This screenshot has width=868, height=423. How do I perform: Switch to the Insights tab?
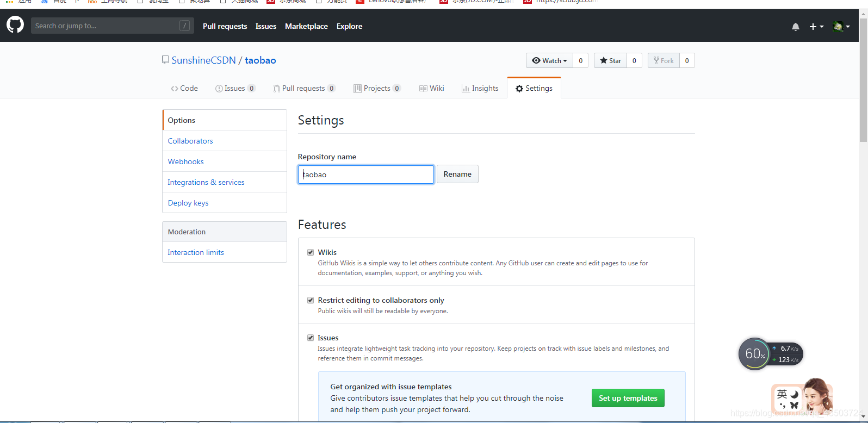480,88
